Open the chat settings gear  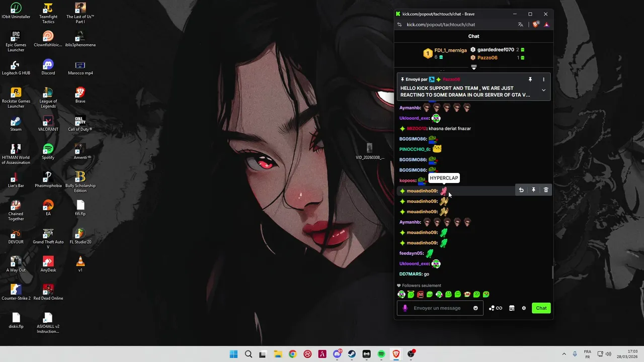[x=524, y=308]
